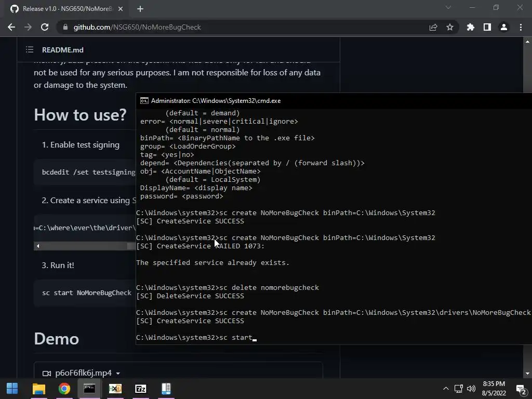
Task: Open the notebook app taskbar icon
Action: [x=166, y=389]
